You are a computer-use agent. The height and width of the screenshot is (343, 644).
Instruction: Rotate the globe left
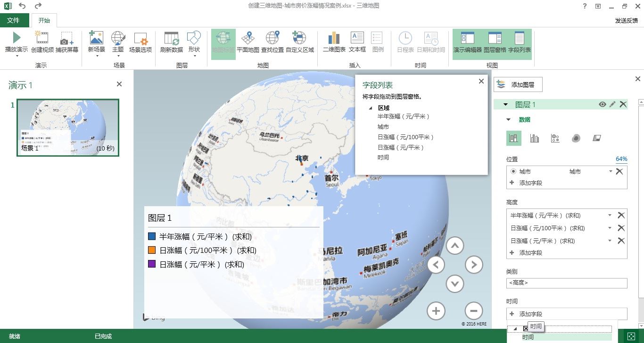pyautogui.click(x=436, y=265)
